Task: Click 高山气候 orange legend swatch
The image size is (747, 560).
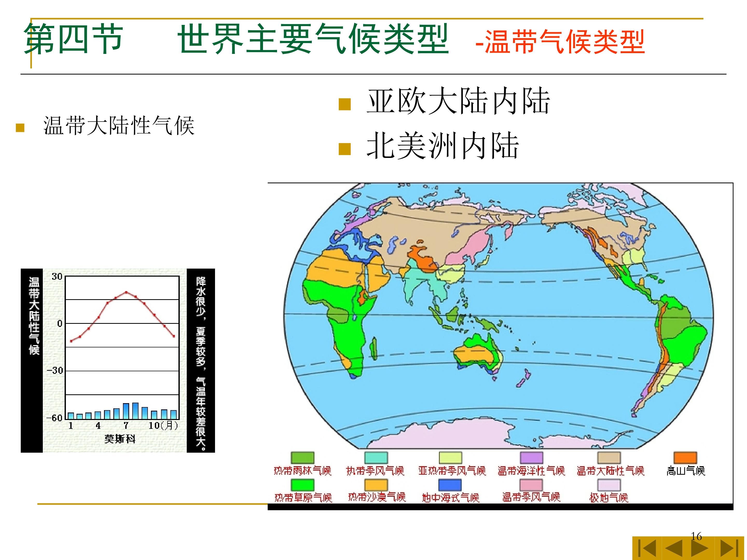Action: click(685, 458)
